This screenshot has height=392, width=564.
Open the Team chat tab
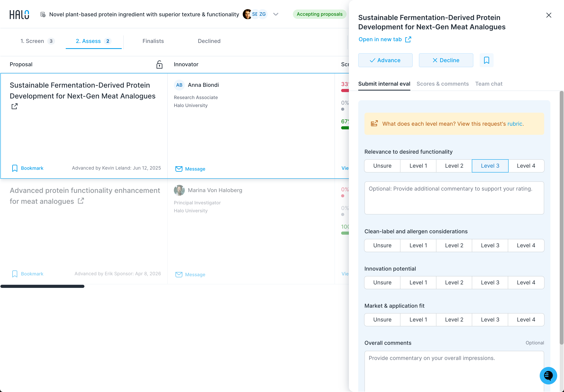(x=489, y=84)
